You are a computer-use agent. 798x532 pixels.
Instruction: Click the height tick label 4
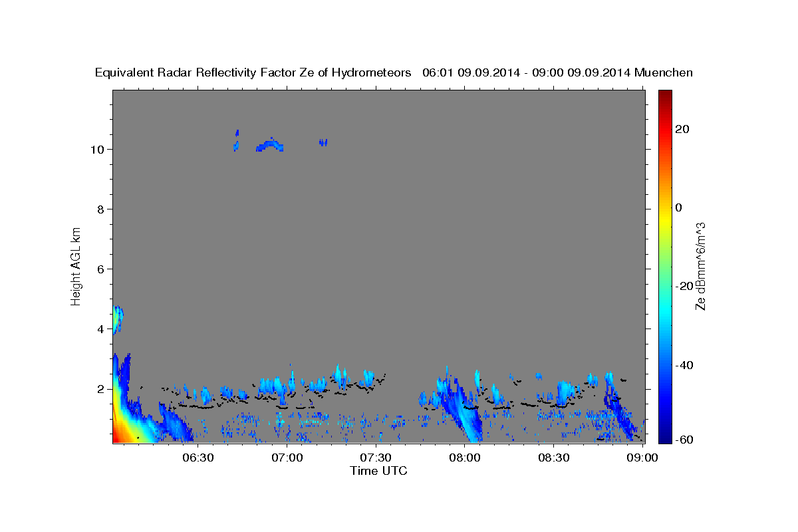pos(100,329)
